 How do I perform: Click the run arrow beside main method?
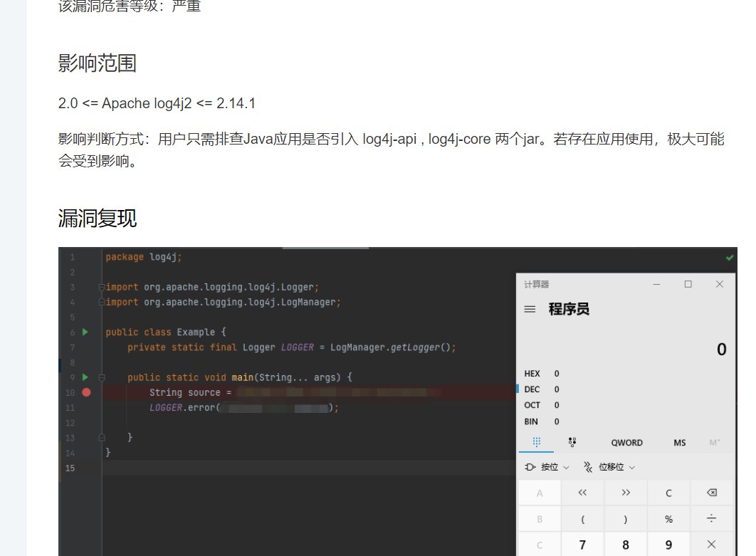click(85, 377)
